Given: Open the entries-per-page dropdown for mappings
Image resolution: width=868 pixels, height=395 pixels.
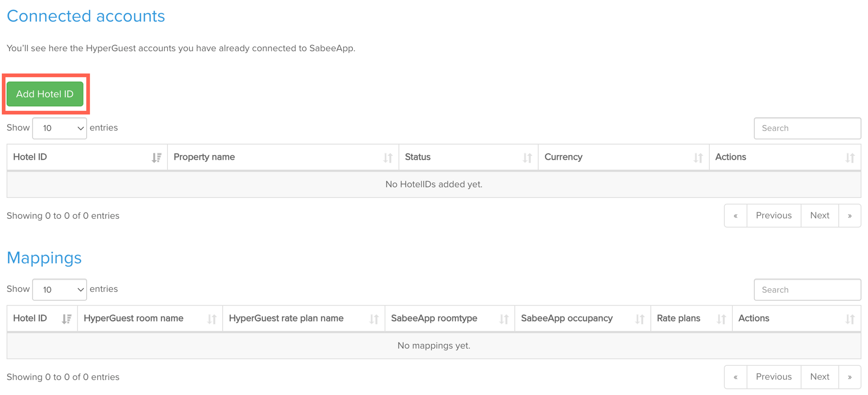Looking at the screenshot, I should tap(59, 290).
